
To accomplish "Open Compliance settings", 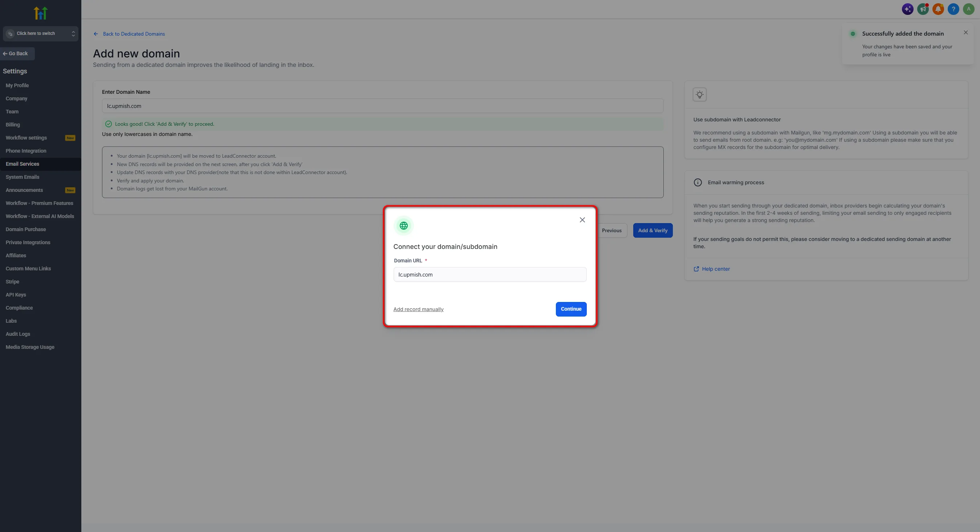I will pos(19,308).
